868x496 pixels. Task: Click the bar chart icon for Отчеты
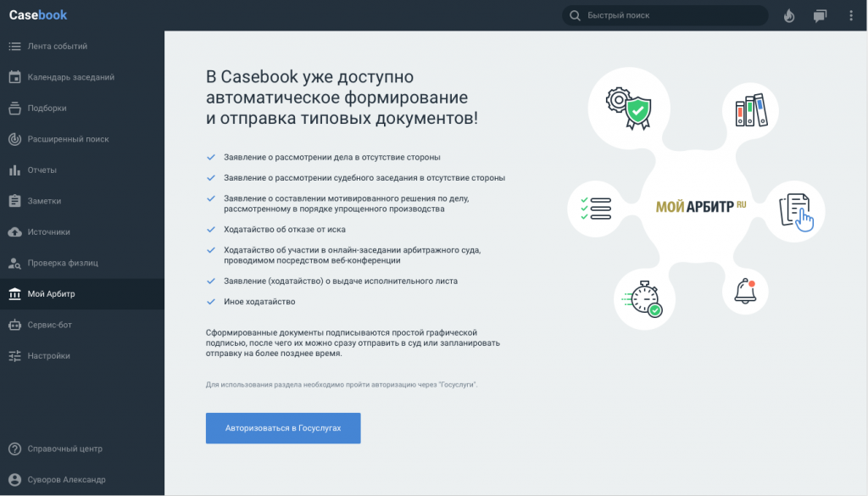coord(15,170)
